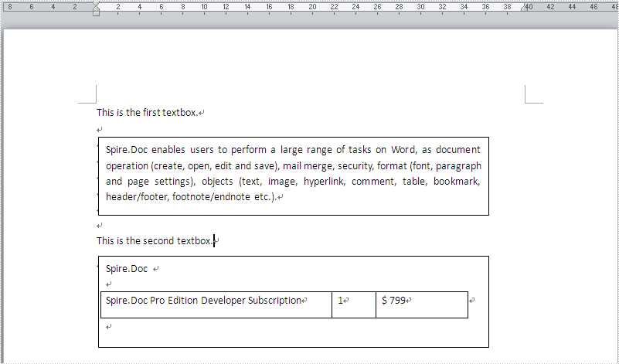The height and width of the screenshot is (364, 619).
Task: Click the line 'This is the second textbox.'
Action: click(x=155, y=241)
